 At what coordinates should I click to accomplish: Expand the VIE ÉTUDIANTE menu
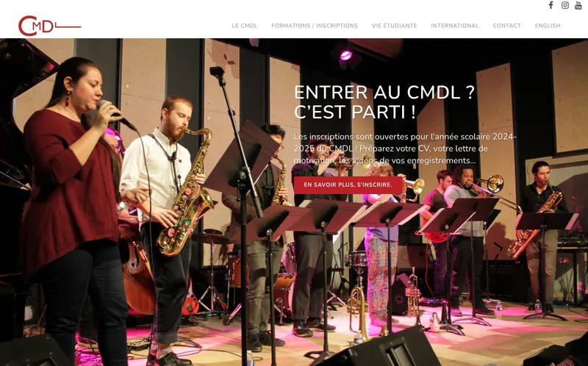coord(394,26)
